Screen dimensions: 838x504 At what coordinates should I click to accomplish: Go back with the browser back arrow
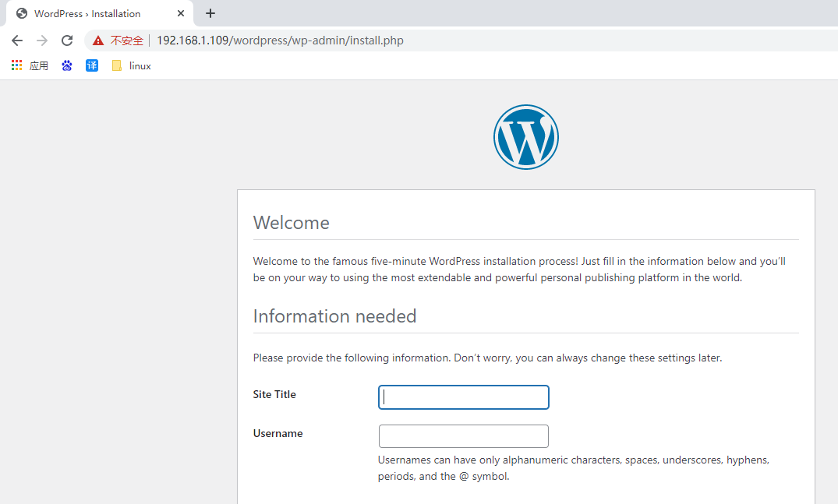click(x=17, y=41)
